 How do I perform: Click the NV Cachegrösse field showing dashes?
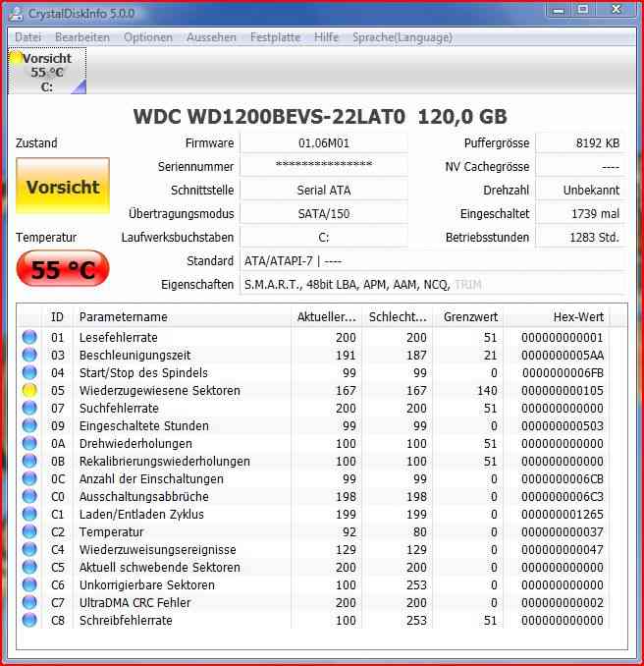pos(580,167)
